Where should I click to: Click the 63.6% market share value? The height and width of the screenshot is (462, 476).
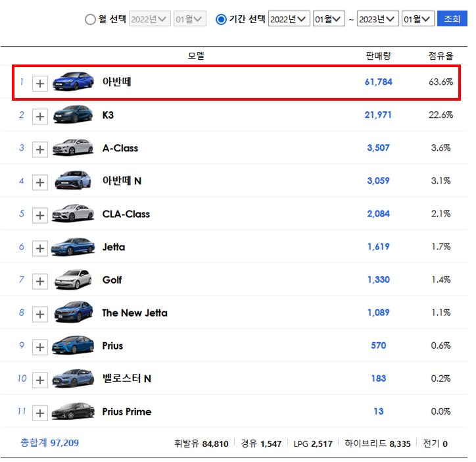pos(440,82)
